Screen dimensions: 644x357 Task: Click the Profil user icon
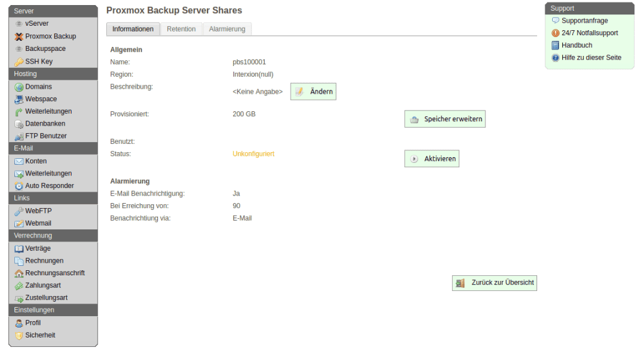click(19, 323)
